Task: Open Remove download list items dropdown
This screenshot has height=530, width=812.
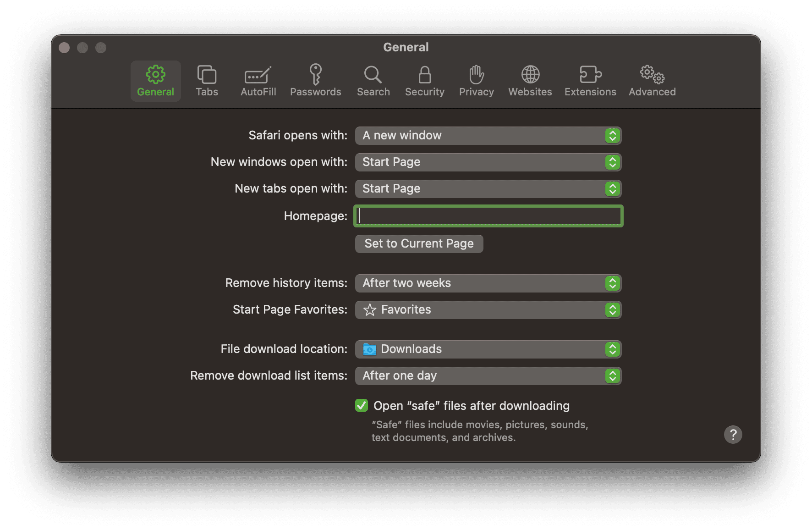Action: pyautogui.click(x=488, y=376)
